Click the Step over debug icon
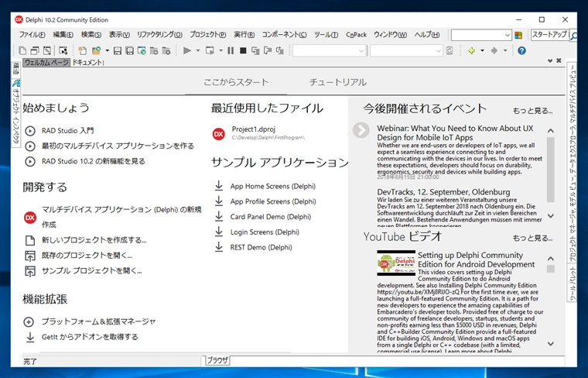 (x=268, y=50)
